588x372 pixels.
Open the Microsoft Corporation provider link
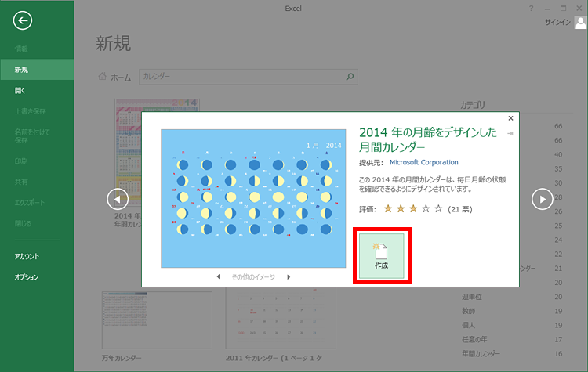coord(423,162)
